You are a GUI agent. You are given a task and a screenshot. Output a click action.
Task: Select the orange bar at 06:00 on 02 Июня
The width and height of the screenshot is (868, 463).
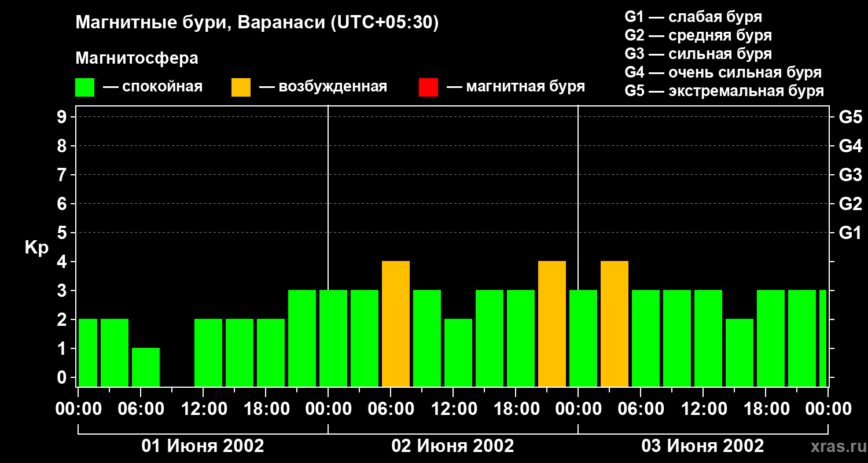pos(396,324)
